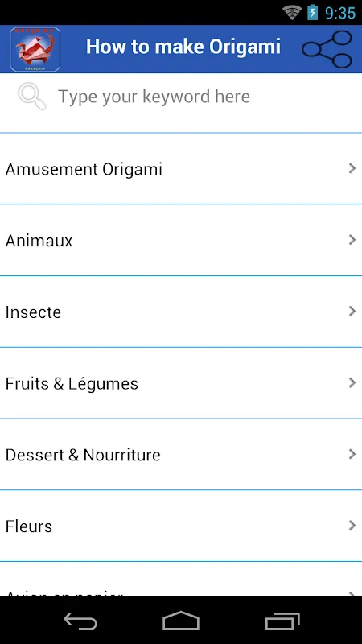Open the Animaux category
362x644 pixels.
point(181,240)
